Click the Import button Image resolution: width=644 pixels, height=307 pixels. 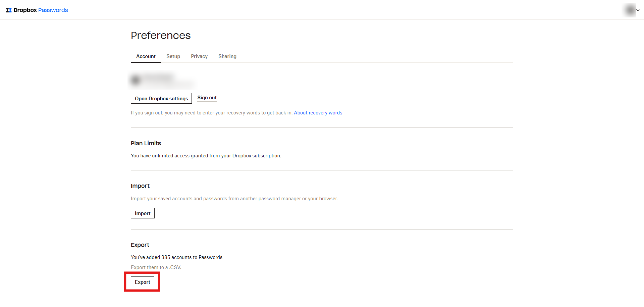click(x=143, y=213)
